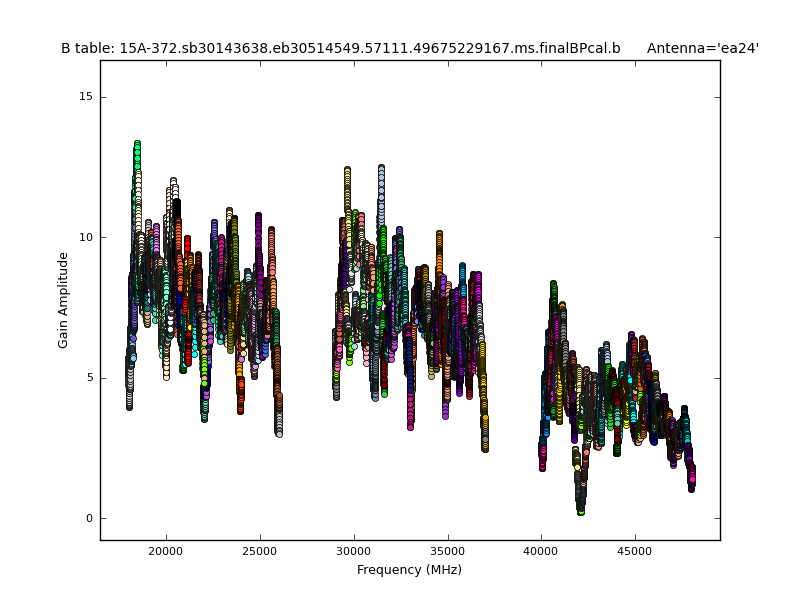Click the 25000 x-axis tick label
This screenshot has width=800, height=600.
click(x=259, y=551)
